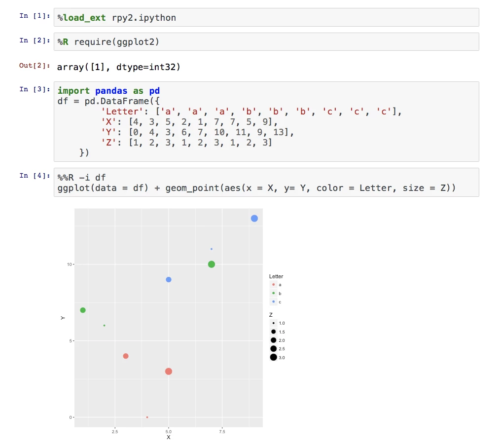Select the In [3] cell prompt
The width and height of the screenshot is (499, 448).
pos(35,89)
